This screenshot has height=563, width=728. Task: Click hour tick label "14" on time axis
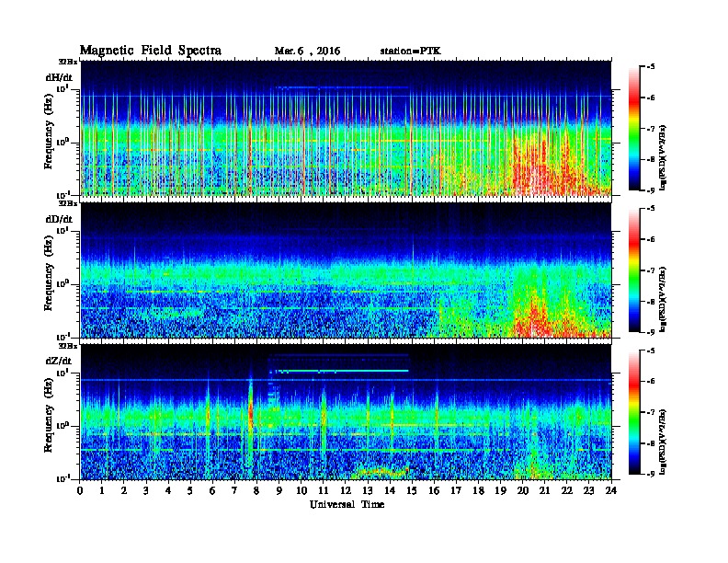[x=390, y=491]
